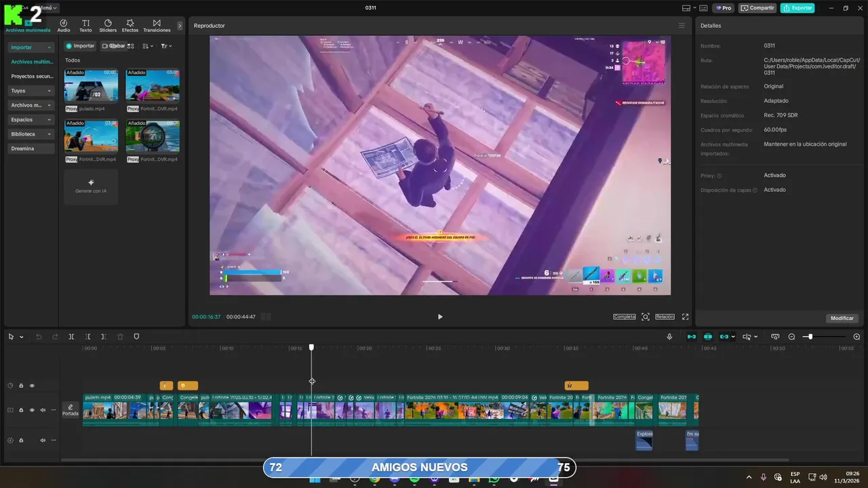The width and height of the screenshot is (868, 488).
Task: Click the redo arrow in timeline toolbar
Action: [x=55, y=337]
